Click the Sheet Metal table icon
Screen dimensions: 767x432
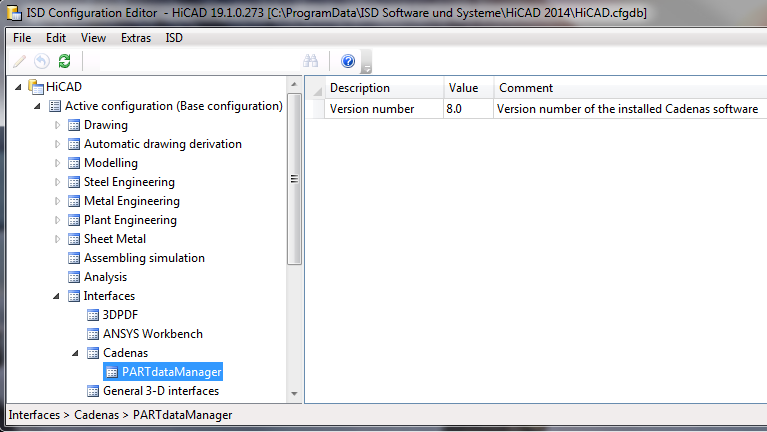click(x=74, y=239)
